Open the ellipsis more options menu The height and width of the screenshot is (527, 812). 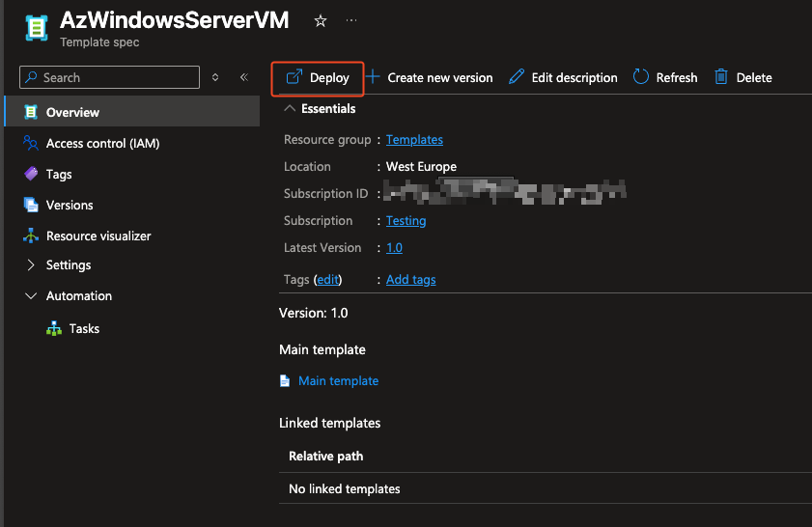point(351,20)
